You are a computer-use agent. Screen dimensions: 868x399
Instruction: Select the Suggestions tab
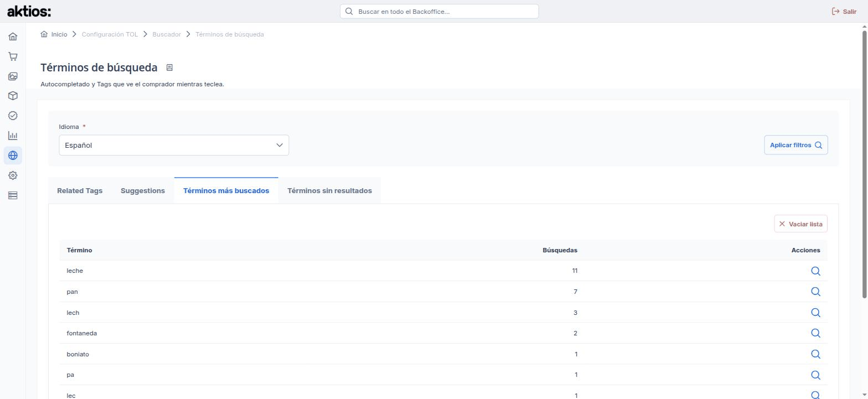coord(143,190)
